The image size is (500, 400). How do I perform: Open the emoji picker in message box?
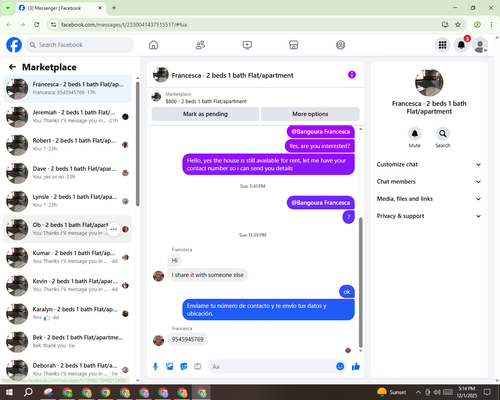340,367
